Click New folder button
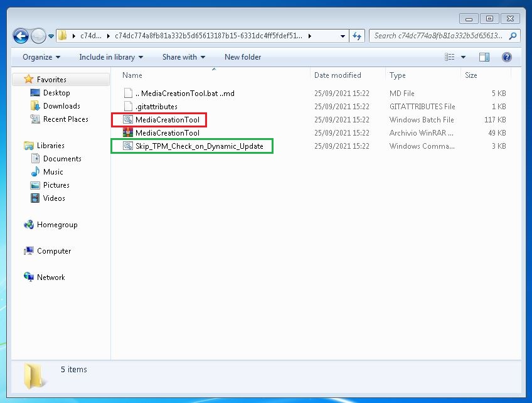Image resolution: width=532 pixels, height=403 pixels. (x=243, y=57)
